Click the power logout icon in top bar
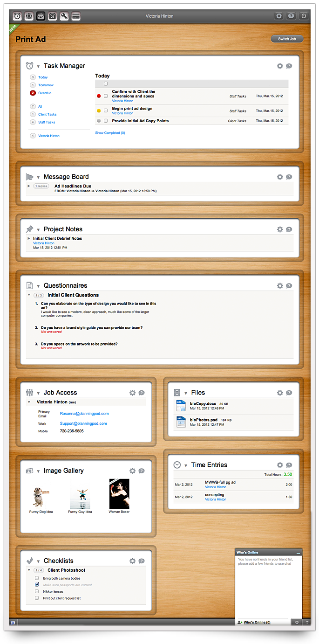Screen dimensions: 319x644 pos(304,16)
